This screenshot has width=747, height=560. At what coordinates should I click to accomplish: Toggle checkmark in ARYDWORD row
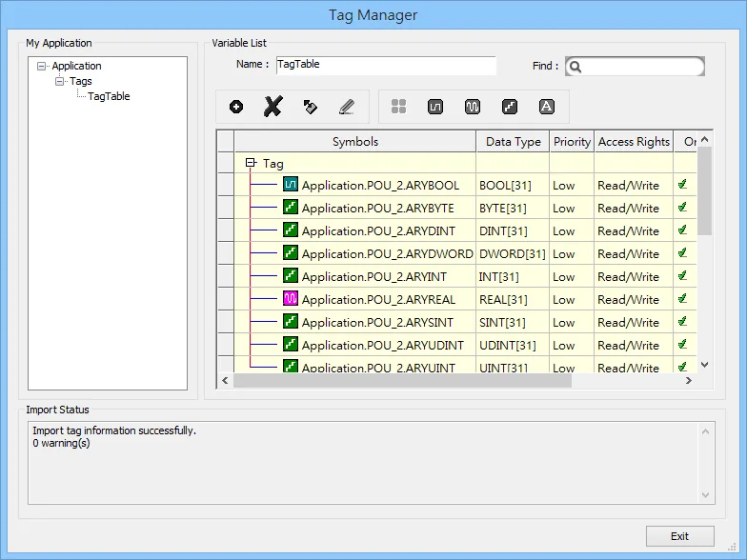point(682,252)
